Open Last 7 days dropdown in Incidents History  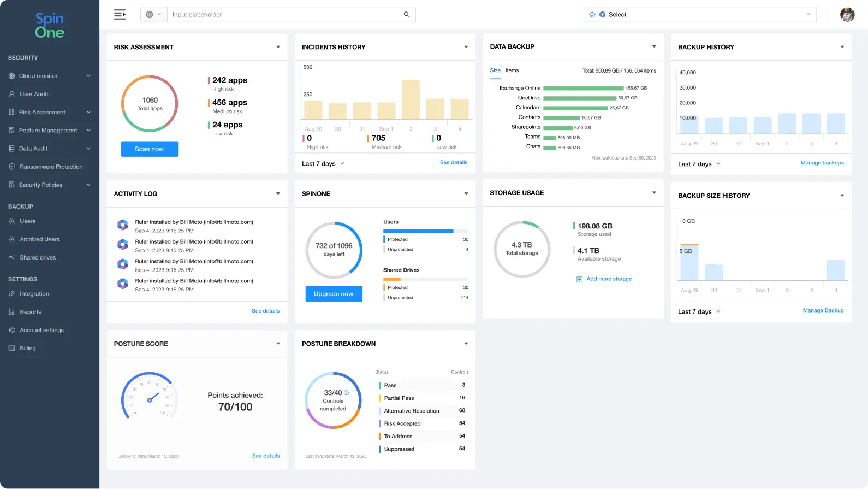pos(323,163)
